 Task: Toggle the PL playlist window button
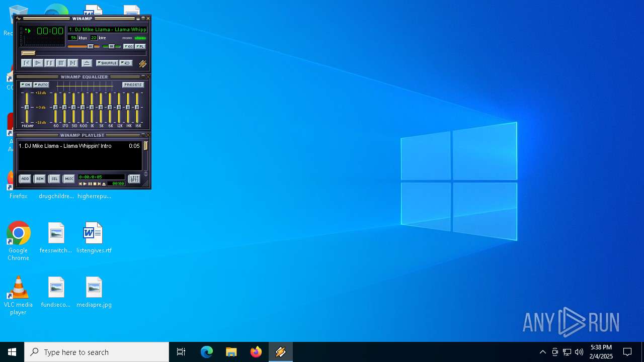(140, 46)
